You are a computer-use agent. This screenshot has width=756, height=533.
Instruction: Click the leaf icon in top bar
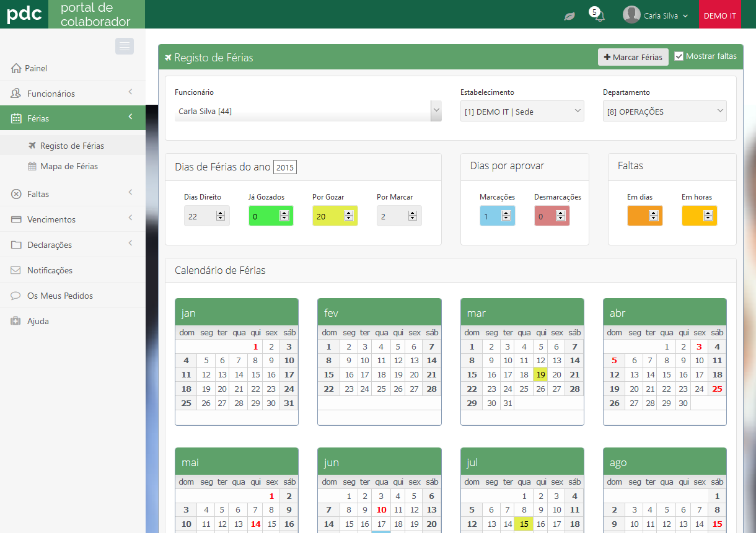coord(569,16)
